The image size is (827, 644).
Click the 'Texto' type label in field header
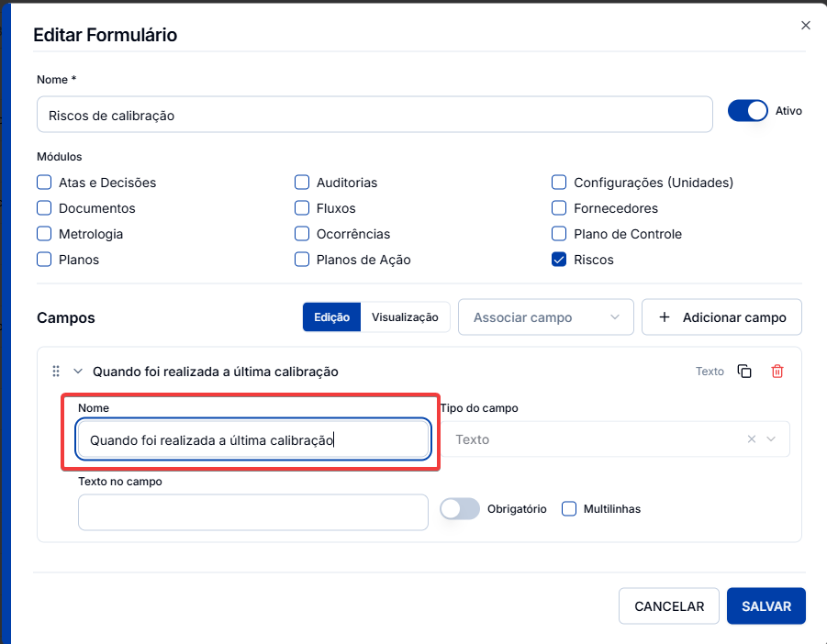(710, 372)
